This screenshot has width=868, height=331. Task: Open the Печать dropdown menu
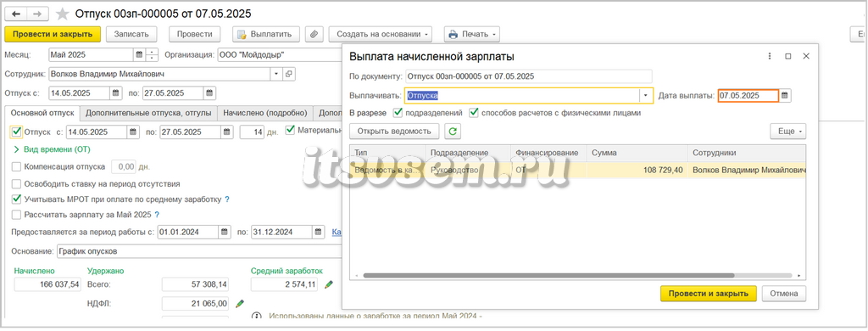(x=471, y=34)
